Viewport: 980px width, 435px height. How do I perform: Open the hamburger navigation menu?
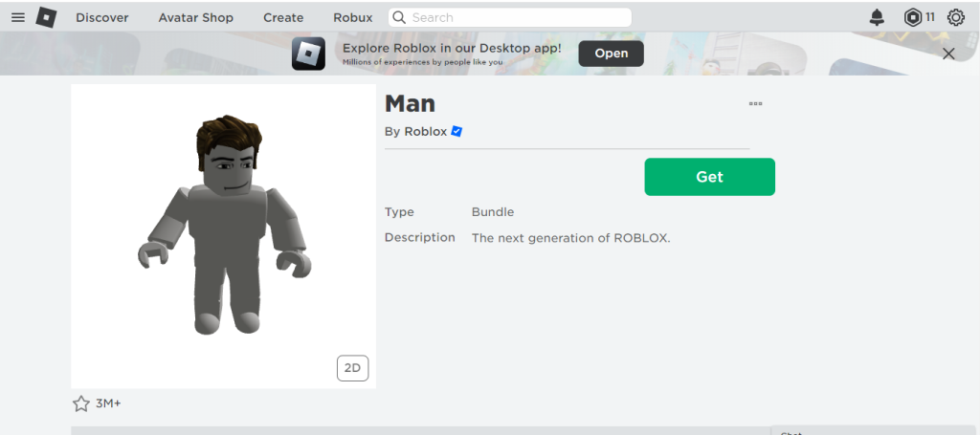pos(18,17)
